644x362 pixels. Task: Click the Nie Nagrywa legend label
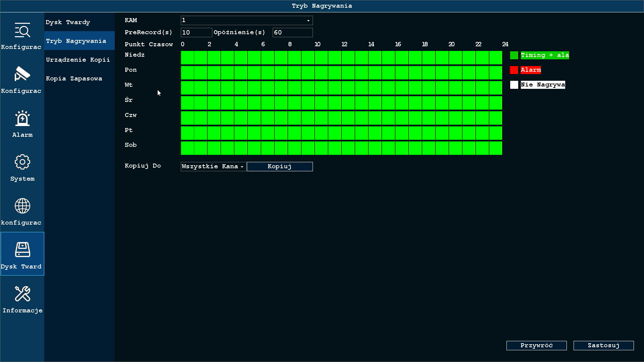[543, 85]
